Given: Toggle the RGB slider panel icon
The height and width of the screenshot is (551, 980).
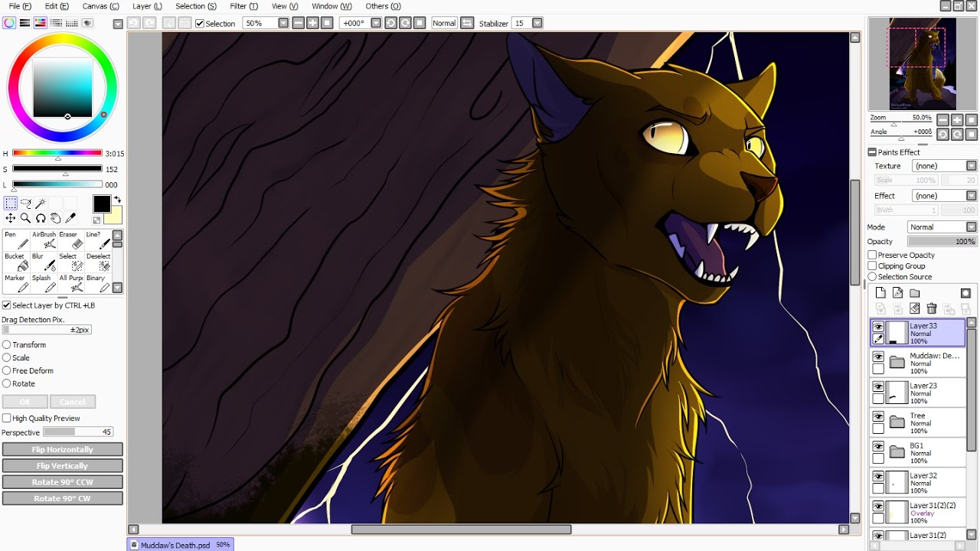Looking at the screenshot, I should 24,23.
